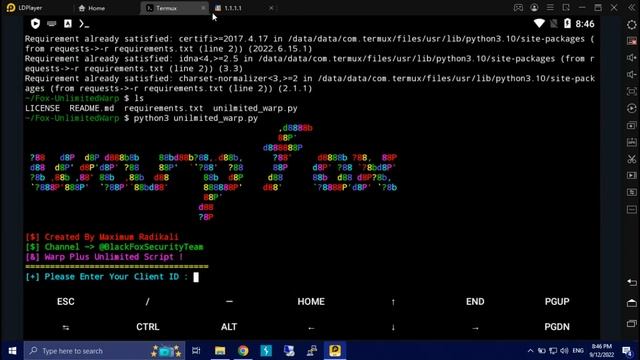Click the 'requirements.txt' file name in ls output

coord(163,108)
